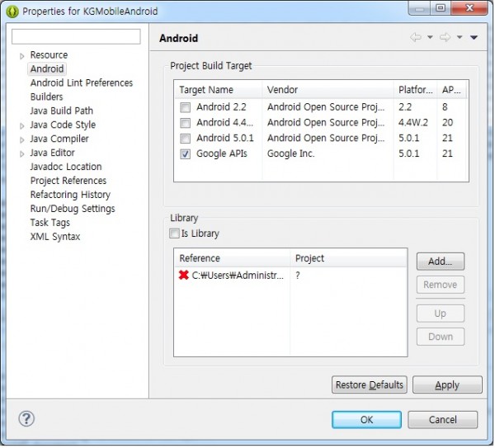Click the help question mark icon
This screenshot has width=495, height=448.
coord(26,419)
